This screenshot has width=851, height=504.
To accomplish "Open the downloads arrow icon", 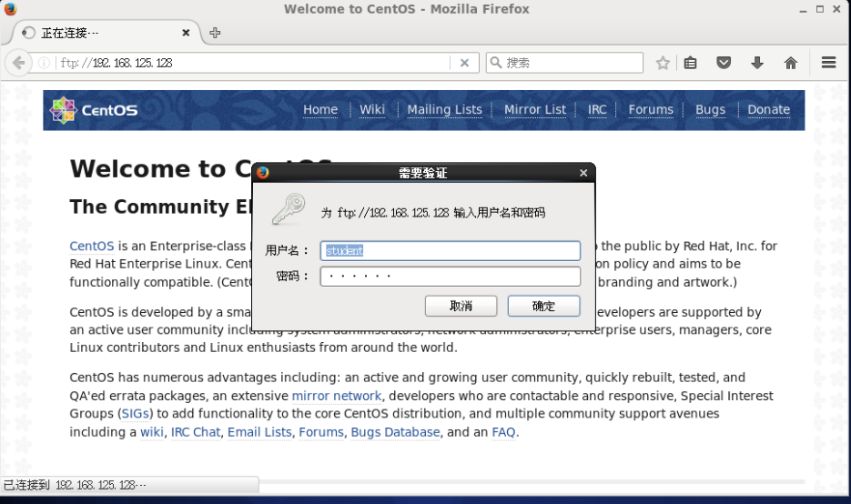I will point(757,63).
